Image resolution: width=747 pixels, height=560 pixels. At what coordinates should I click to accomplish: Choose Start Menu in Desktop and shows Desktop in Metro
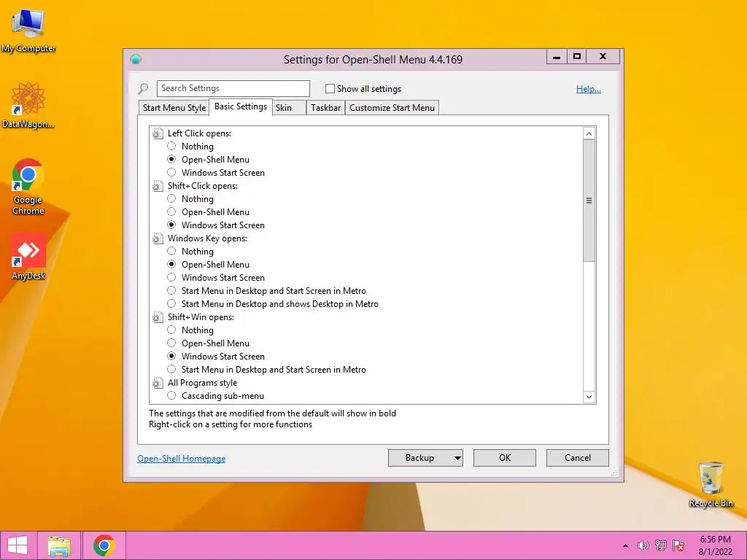171,303
